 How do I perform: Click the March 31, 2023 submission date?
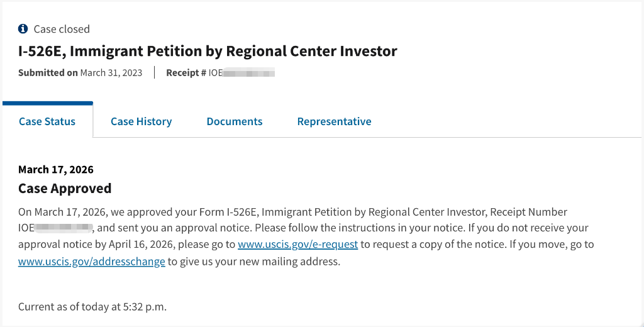111,73
